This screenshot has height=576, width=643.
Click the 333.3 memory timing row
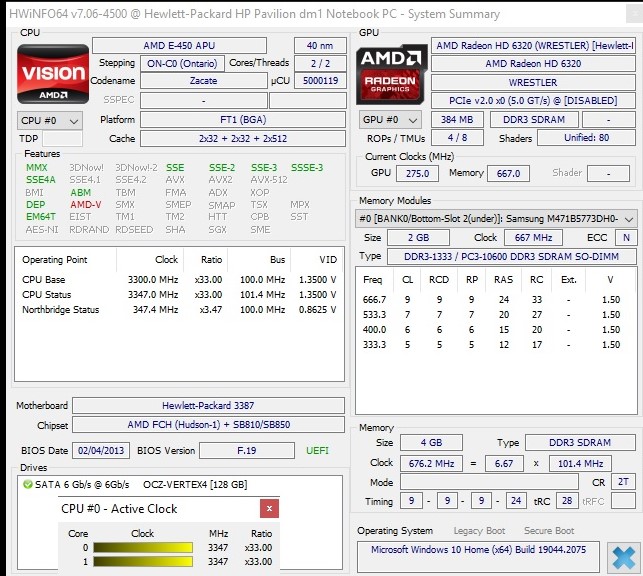click(x=495, y=345)
